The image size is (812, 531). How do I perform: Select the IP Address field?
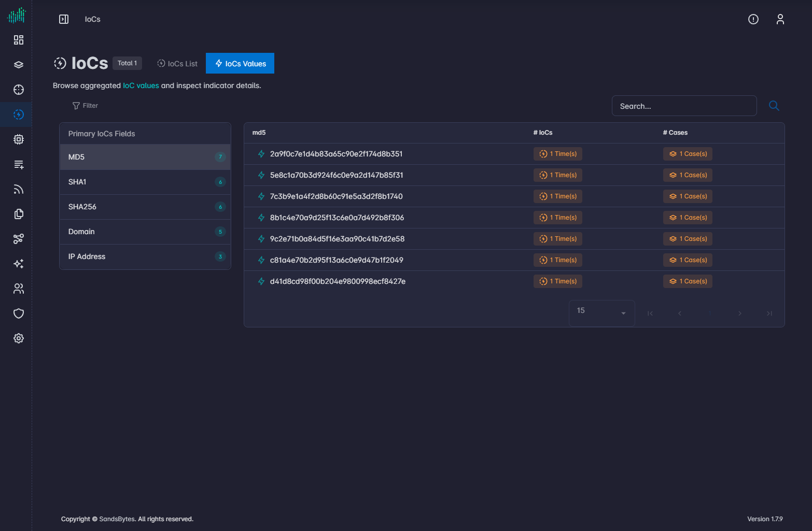(x=145, y=256)
